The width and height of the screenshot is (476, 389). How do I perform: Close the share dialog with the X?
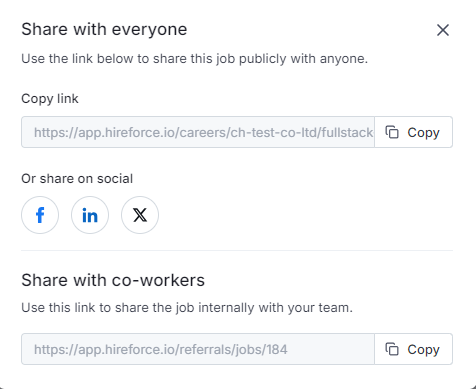pos(443,30)
